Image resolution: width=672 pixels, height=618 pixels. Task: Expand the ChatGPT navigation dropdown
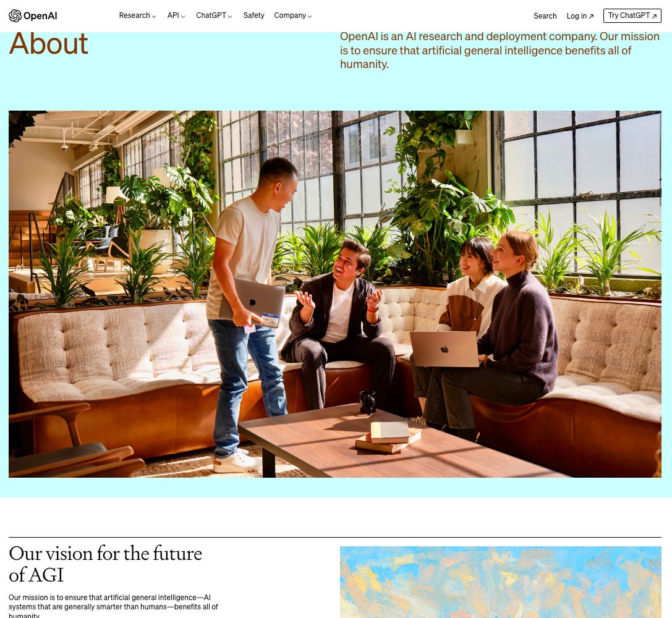point(214,15)
